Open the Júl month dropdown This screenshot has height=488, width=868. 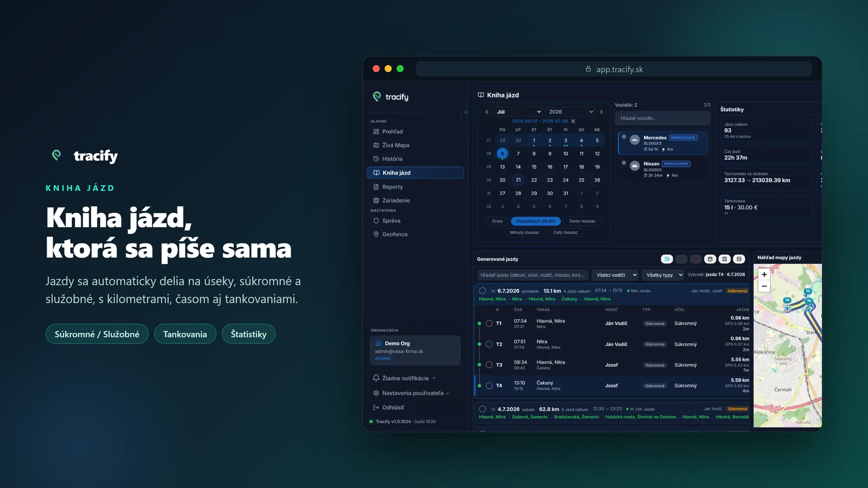[518, 112]
